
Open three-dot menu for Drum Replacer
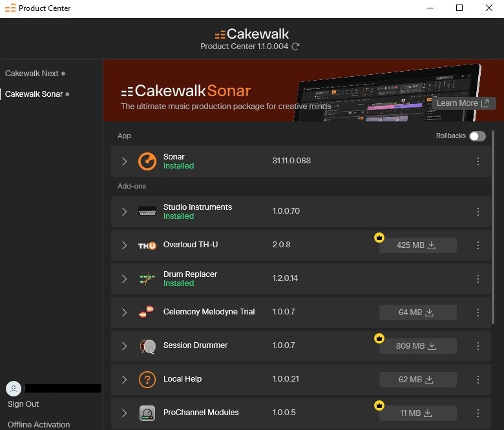click(478, 279)
